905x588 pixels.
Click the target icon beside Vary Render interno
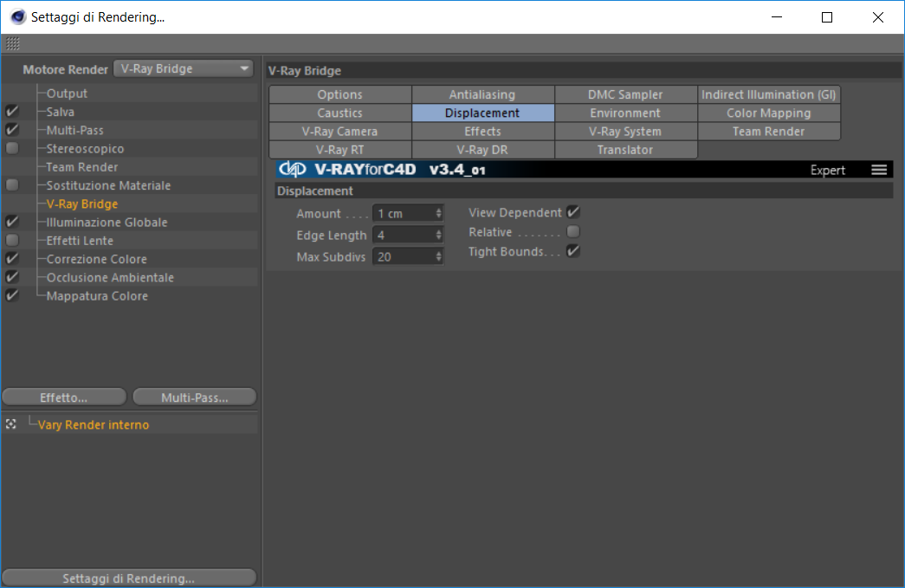(11, 424)
